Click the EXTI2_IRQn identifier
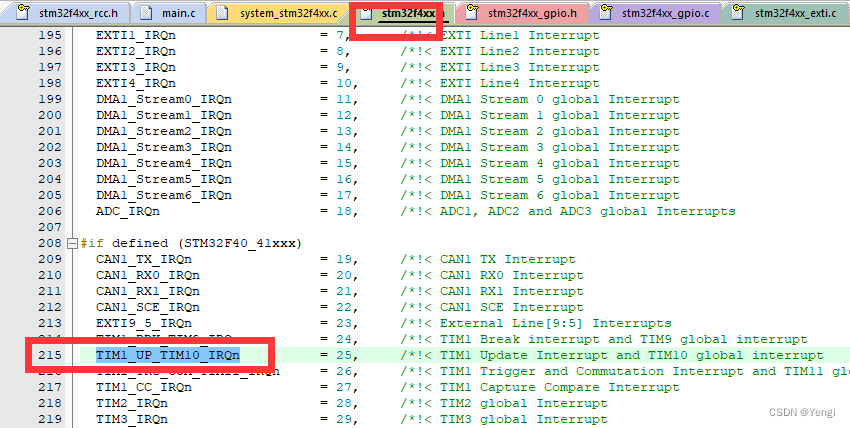The image size is (850, 428). (136, 51)
